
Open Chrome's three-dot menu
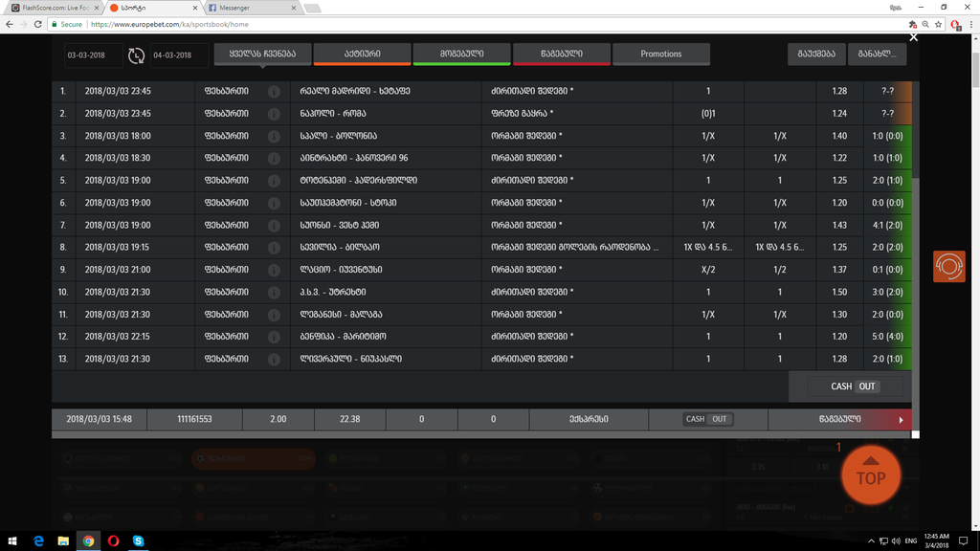(971, 24)
